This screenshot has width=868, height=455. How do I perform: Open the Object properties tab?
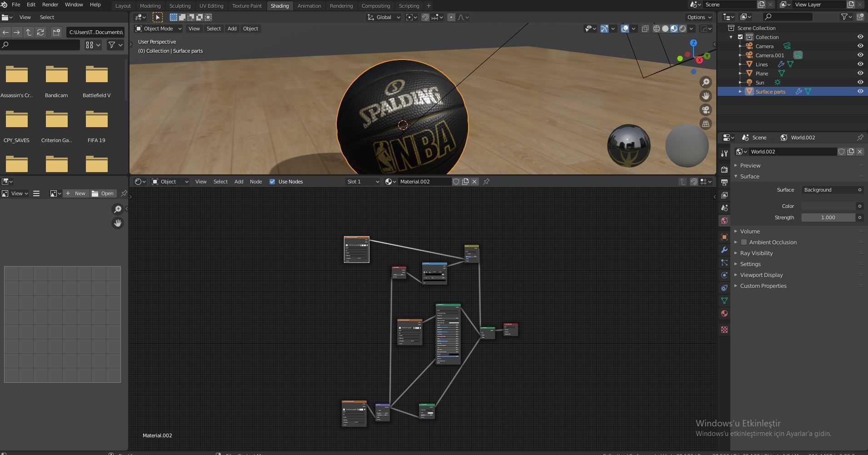point(724,237)
